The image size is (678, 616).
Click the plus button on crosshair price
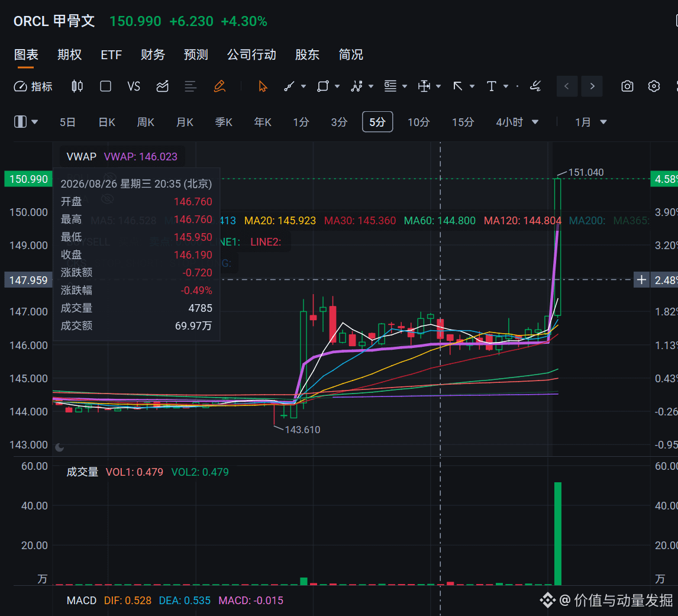(x=641, y=280)
